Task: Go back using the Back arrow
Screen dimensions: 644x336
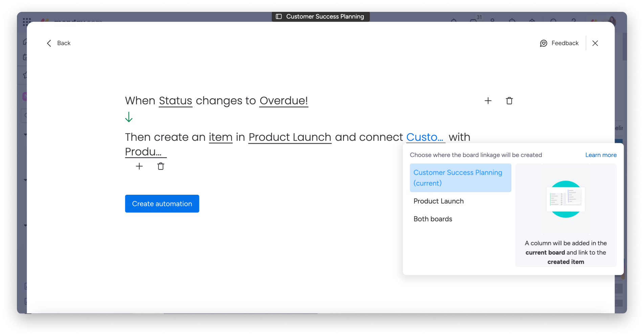Action: 58,43
